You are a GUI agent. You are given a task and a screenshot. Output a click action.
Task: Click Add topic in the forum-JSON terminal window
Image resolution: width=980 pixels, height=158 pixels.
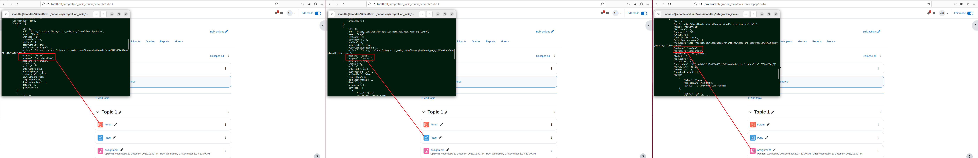coord(102,98)
